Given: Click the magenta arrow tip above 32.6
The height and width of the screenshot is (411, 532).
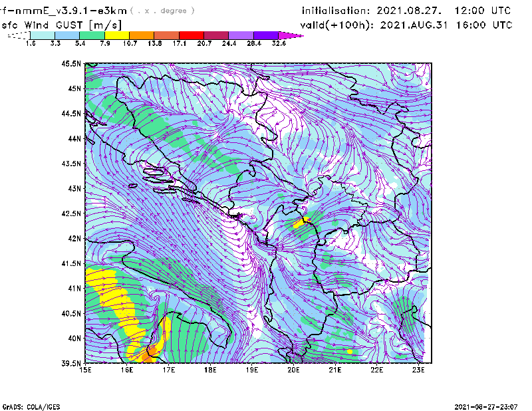Looking at the screenshot, I should [291, 35].
